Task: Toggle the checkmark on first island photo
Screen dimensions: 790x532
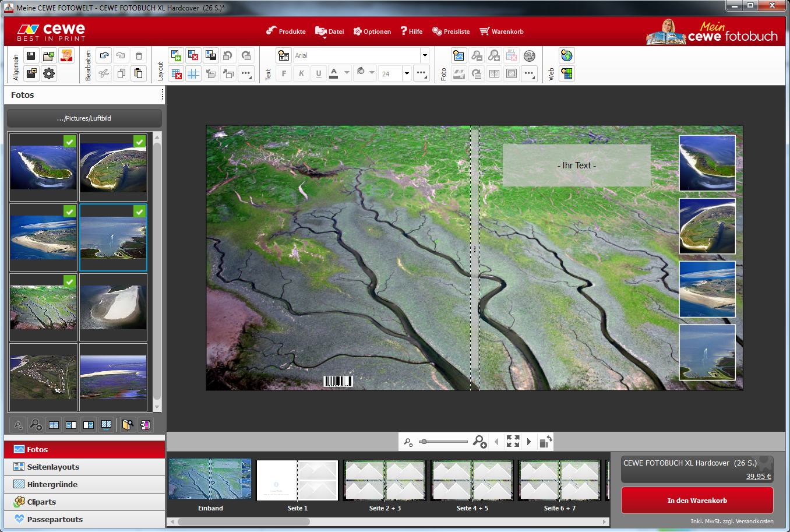Action: (x=69, y=142)
